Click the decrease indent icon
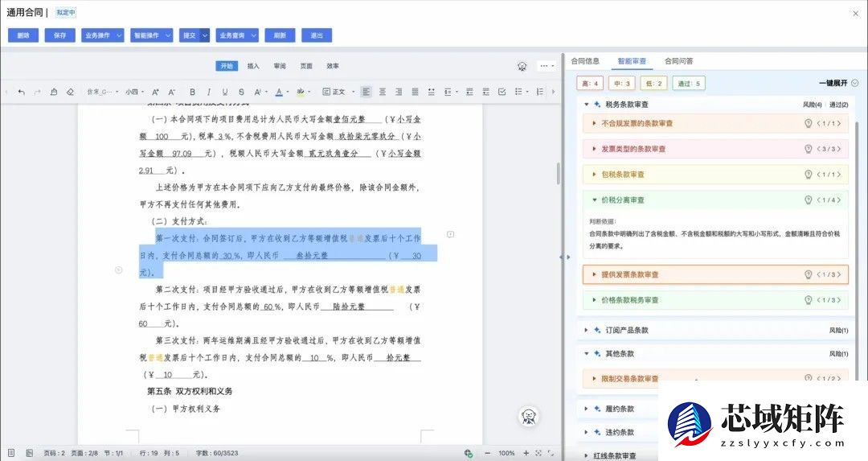 click(469, 92)
